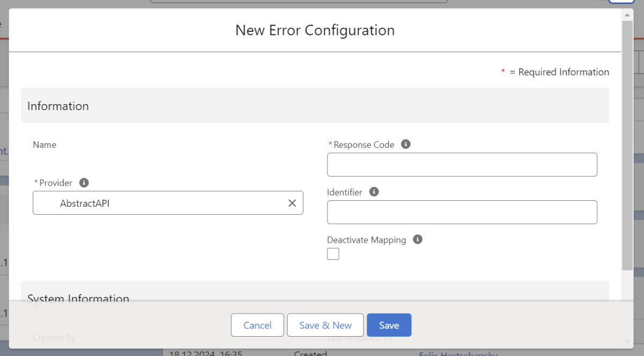Click the modal vertical scrollbar thumb
This screenshot has height=356, width=644.
[x=627, y=145]
